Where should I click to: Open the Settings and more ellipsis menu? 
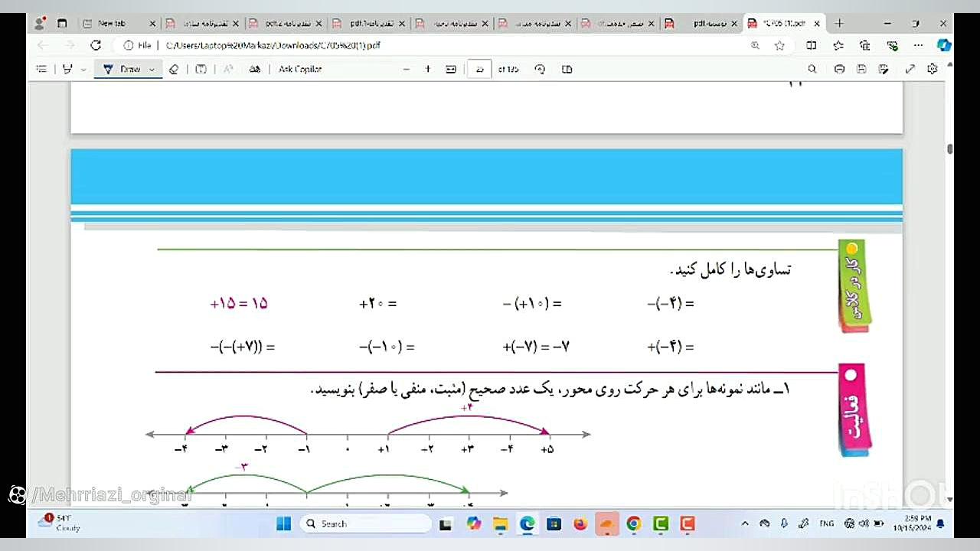click(919, 45)
